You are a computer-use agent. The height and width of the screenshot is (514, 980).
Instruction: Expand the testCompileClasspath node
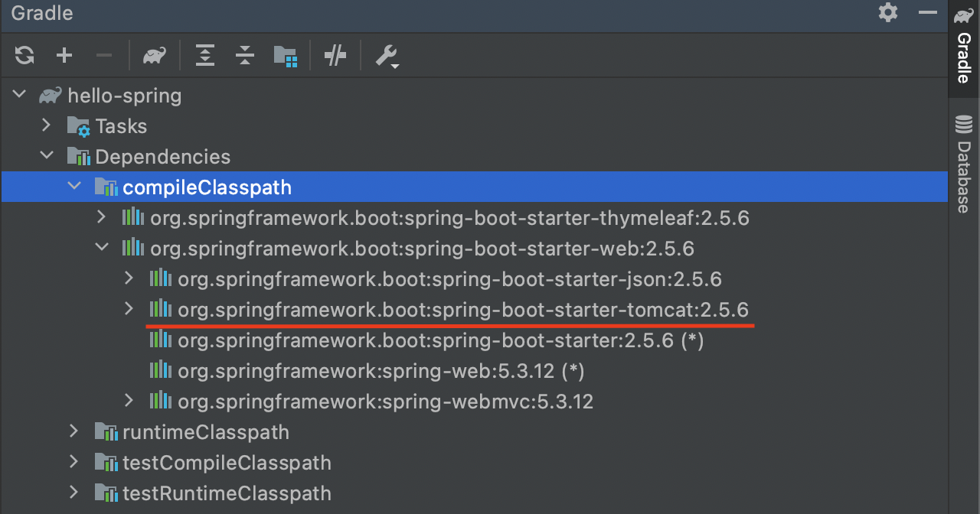click(74, 462)
